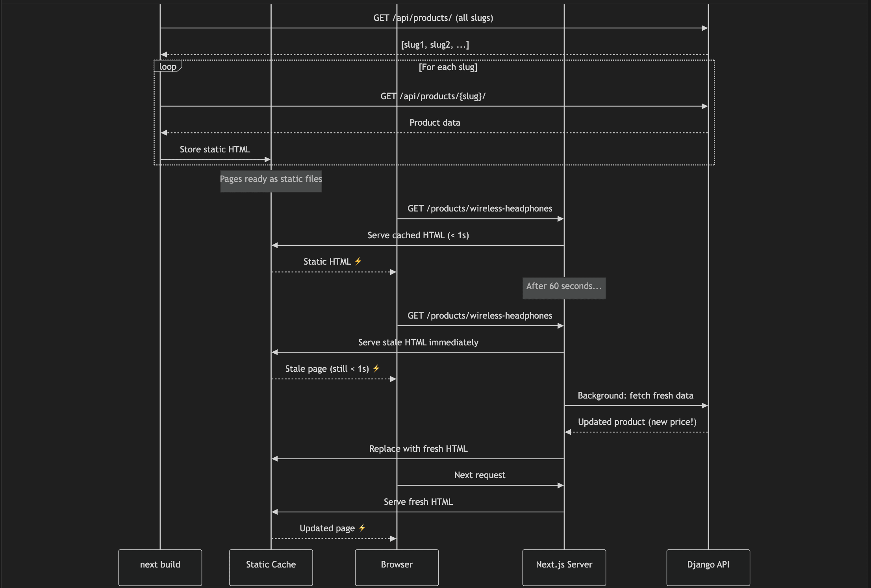Click the After 60 seconds note
871x588 pixels.
pyautogui.click(x=564, y=288)
